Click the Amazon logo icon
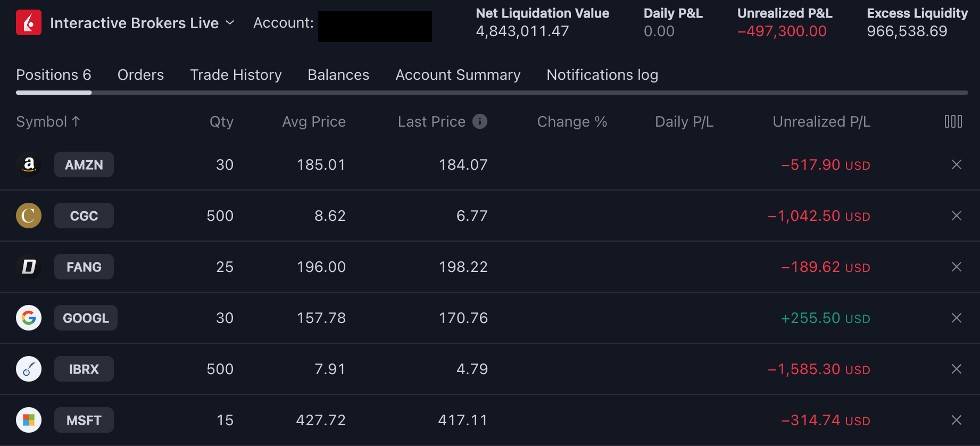Viewport: 980px width, 446px height. point(29,164)
